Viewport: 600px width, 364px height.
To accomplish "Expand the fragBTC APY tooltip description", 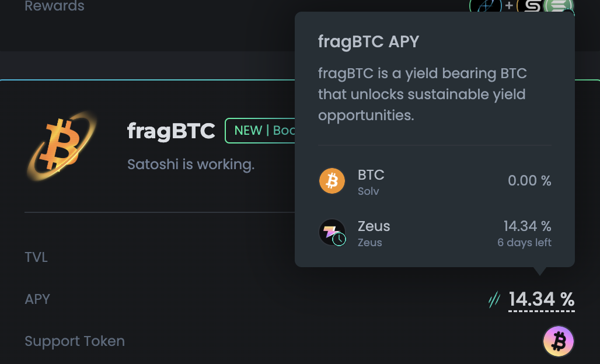I will pyautogui.click(x=422, y=94).
